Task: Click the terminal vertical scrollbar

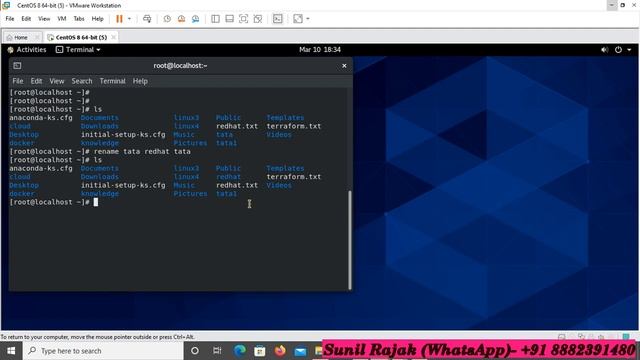Action: click(x=350, y=240)
